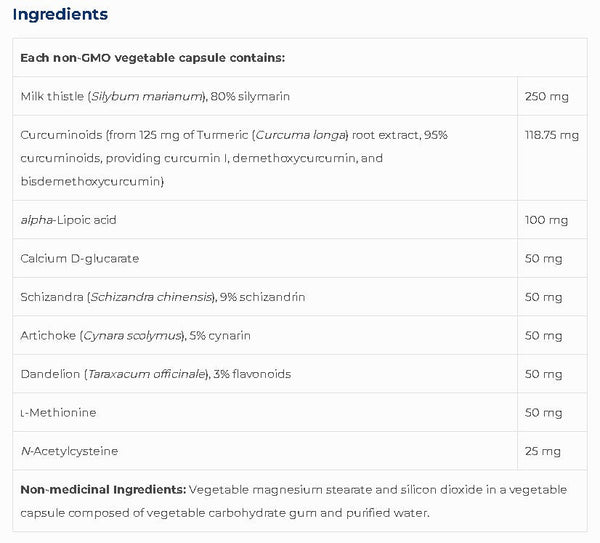Image resolution: width=600 pixels, height=543 pixels.
Task: Click the Calcium D-glucarate entry
Action: click(79, 258)
